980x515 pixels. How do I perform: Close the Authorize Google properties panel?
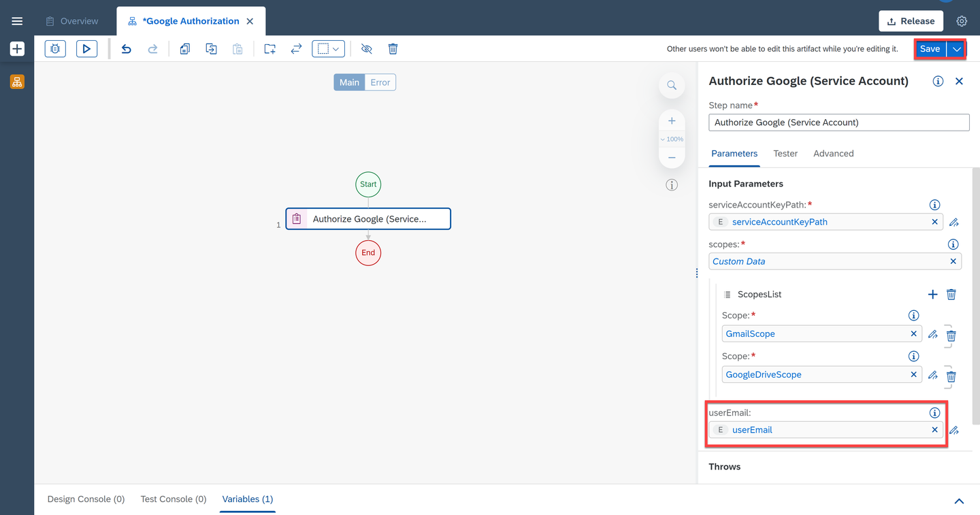(959, 81)
